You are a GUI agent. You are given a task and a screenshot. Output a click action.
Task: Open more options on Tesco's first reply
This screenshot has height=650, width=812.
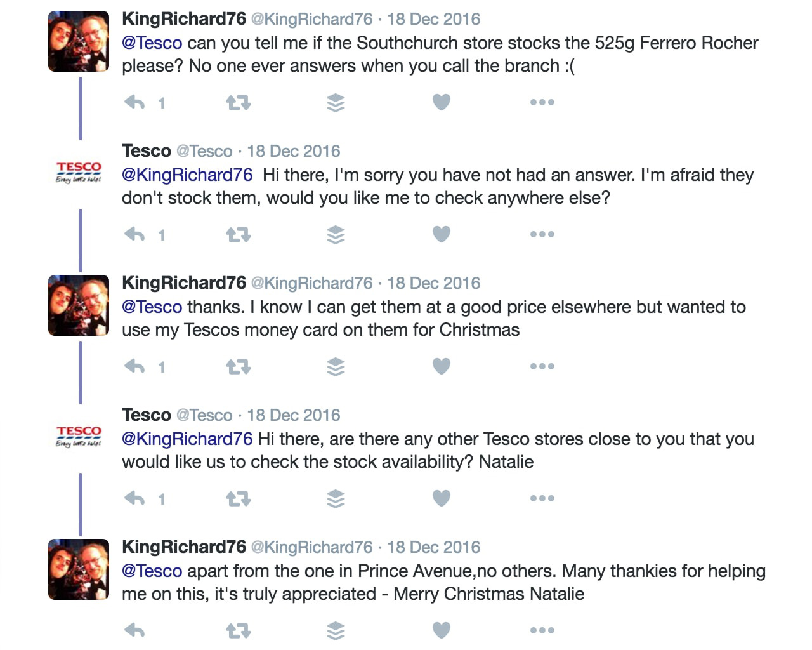pos(542,234)
